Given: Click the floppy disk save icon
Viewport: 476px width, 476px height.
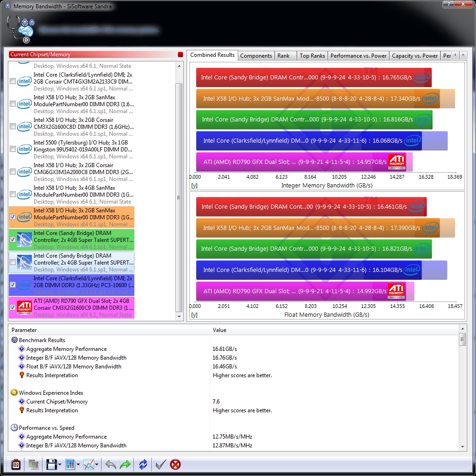Looking at the screenshot, I should (x=51, y=464).
